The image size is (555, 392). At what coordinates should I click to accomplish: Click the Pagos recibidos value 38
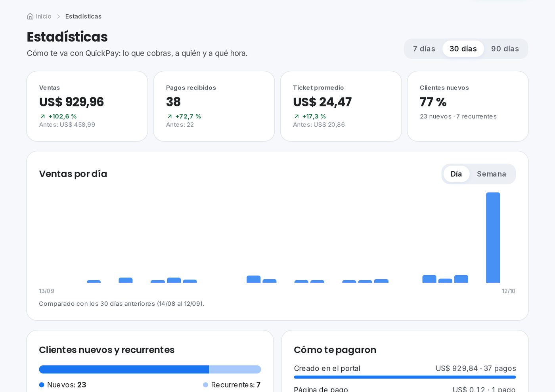173,102
